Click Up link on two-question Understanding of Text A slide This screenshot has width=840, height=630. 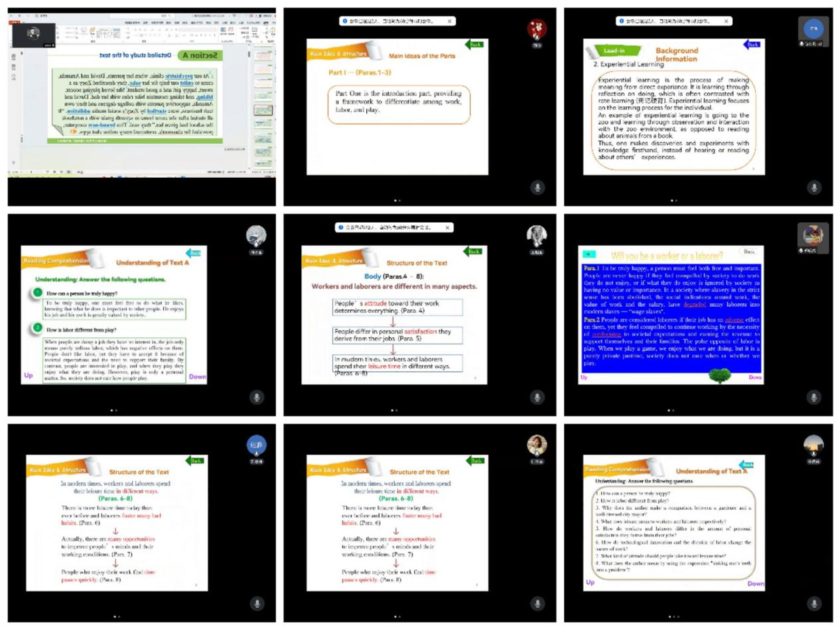[x=28, y=375]
